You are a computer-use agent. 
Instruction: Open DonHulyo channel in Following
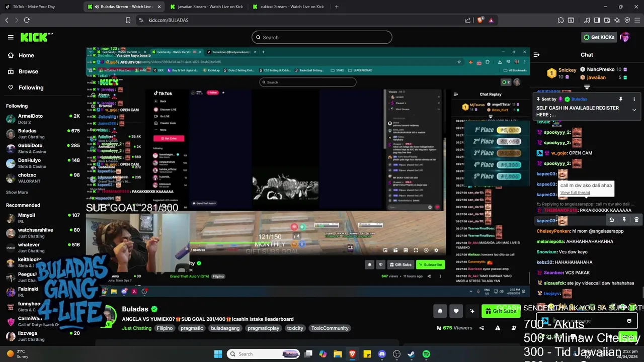(x=43, y=163)
